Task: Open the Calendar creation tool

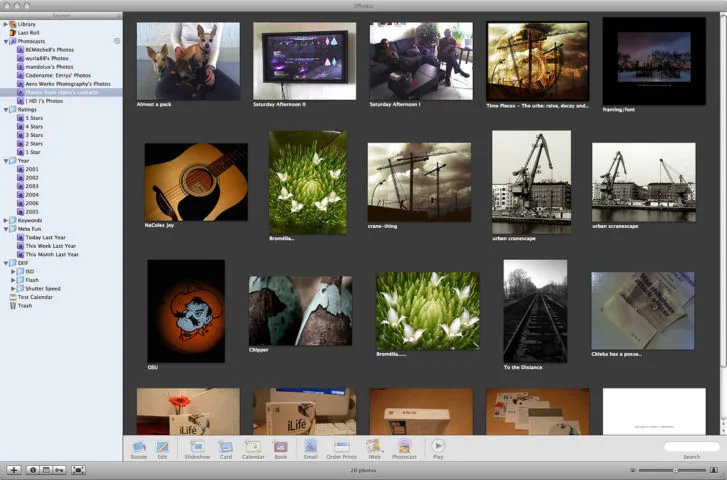Action: (253, 447)
